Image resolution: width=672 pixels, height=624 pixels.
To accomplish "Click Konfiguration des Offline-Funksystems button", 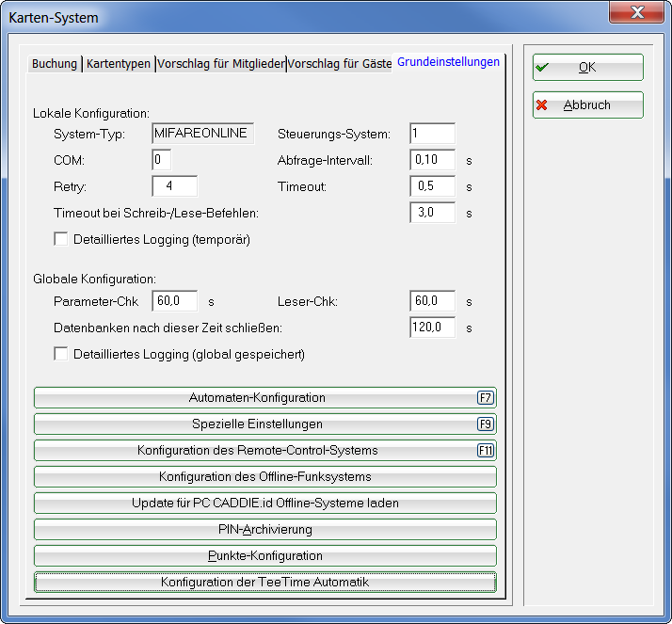I will click(x=264, y=477).
